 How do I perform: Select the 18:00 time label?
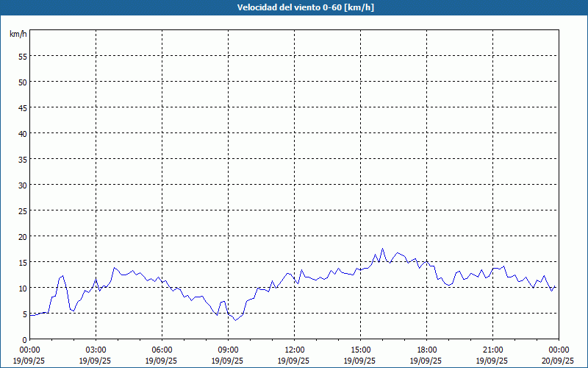pyautogui.click(x=426, y=350)
